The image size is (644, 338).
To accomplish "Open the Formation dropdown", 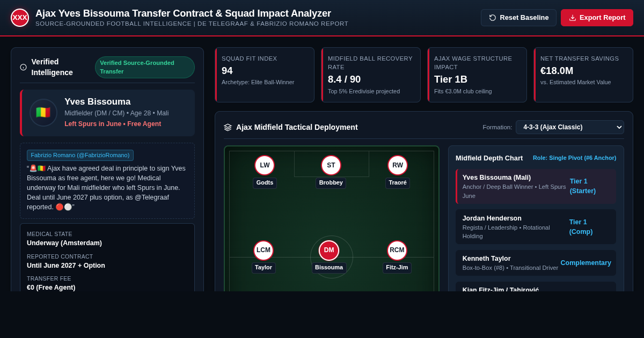I will (570, 127).
